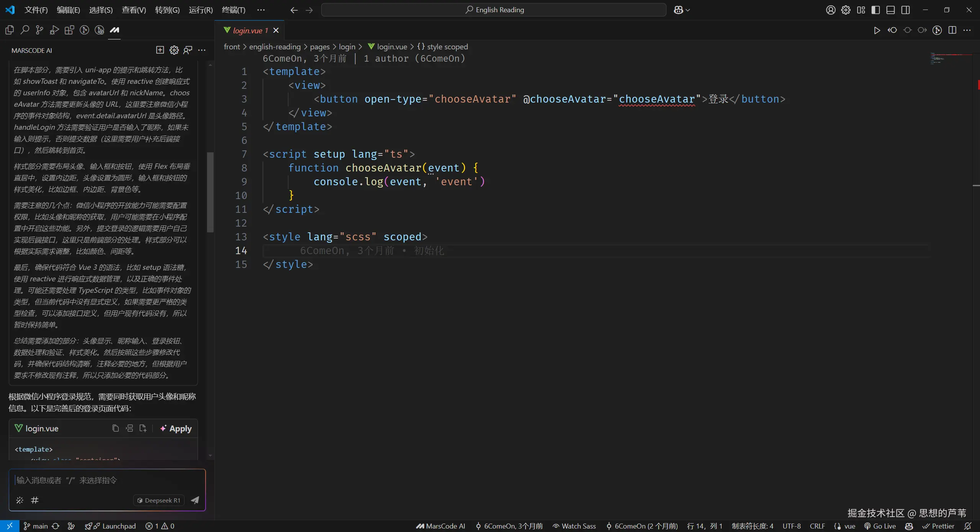The width and height of the screenshot is (980, 532).
Task: Open the Extensions view
Action: click(x=69, y=30)
